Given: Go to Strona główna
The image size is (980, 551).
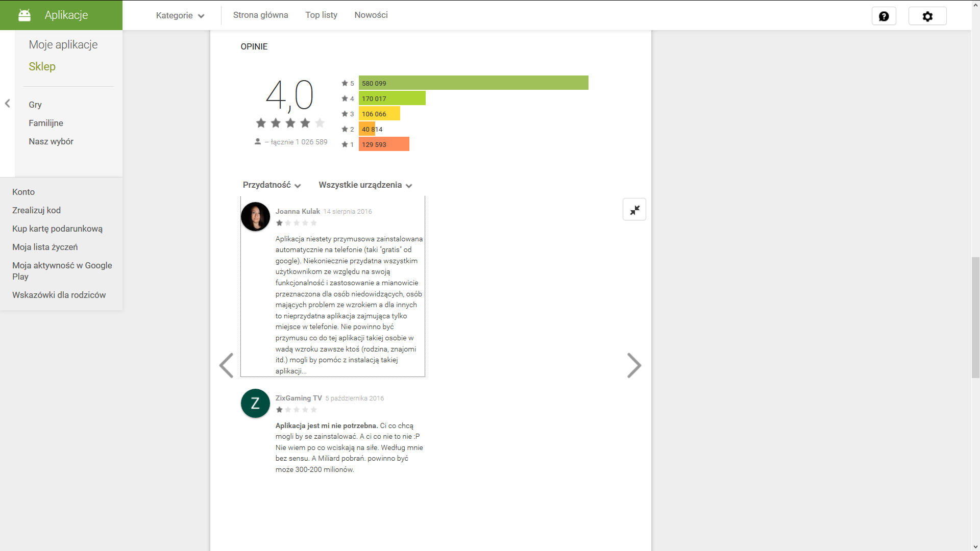Looking at the screenshot, I should 260,15.
